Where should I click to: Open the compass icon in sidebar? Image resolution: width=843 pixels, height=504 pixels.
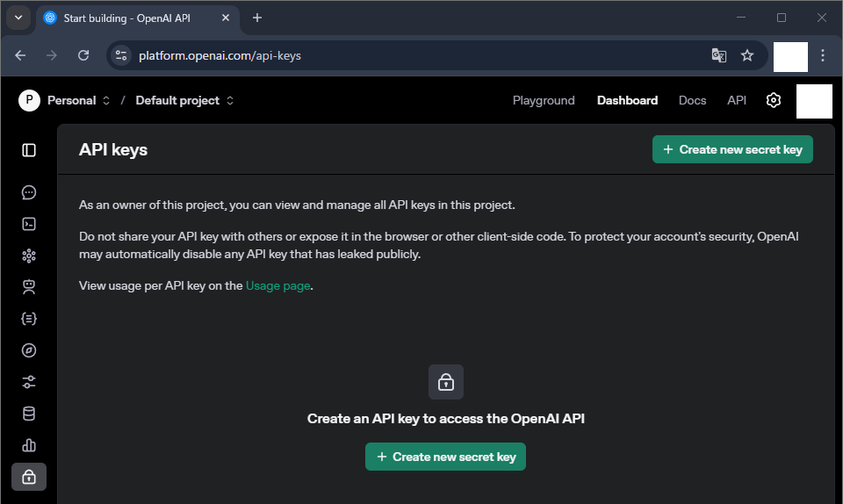[x=29, y=350]
